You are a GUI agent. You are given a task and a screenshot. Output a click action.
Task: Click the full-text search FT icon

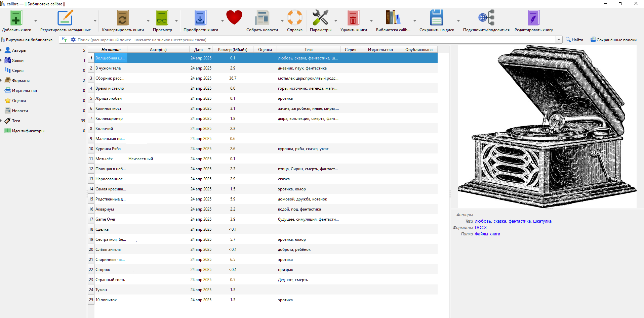pyautogui.click(x=65, y=40)
